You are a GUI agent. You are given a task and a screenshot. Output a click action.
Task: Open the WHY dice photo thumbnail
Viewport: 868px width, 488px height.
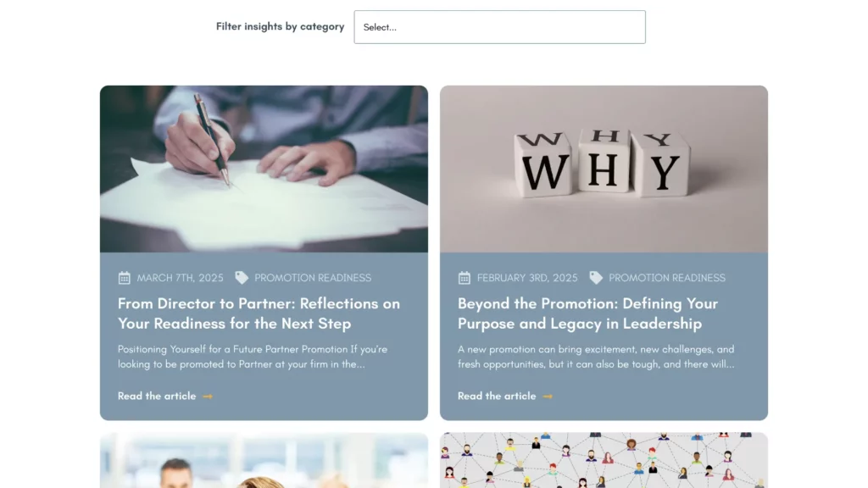[604, 169]
